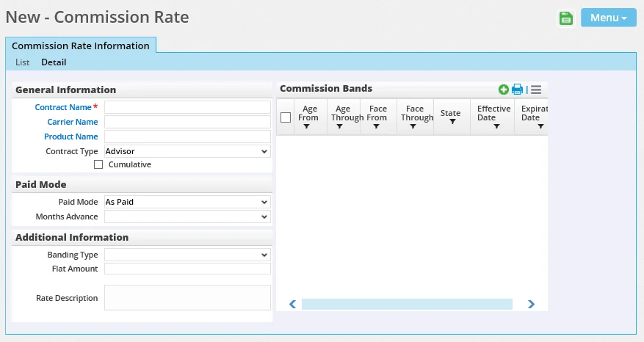Expand the Banding Type dropdown
644x342 pixels.
click(x=187, y=255)
